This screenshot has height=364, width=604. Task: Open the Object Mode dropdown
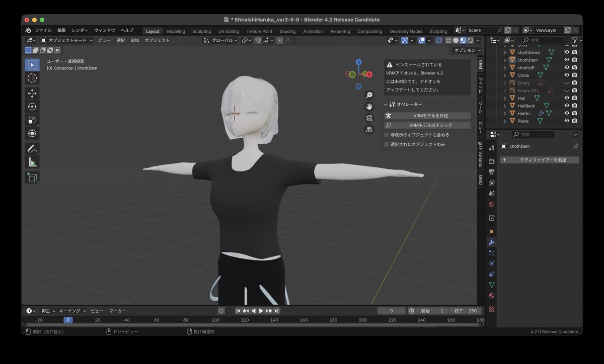pos(66,40)
